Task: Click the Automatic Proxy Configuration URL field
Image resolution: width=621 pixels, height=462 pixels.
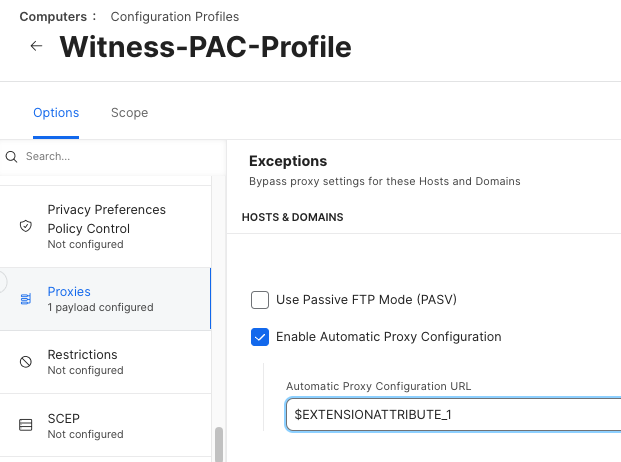Action: pyautogui.click(x=450, y=414)
